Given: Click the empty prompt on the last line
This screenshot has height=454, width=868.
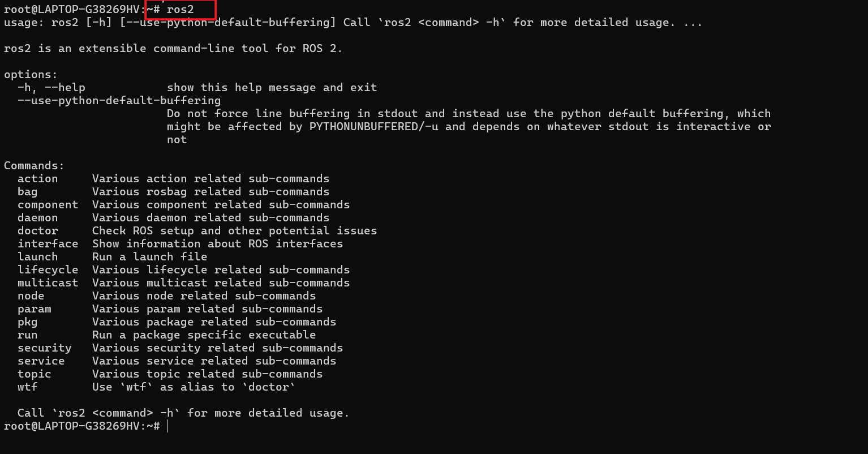Looking at the screenshot, I should [167, 426].
